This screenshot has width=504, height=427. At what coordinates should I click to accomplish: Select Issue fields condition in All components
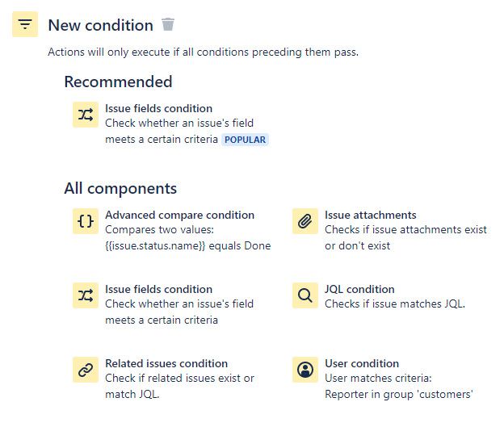[x=158, y=289]
